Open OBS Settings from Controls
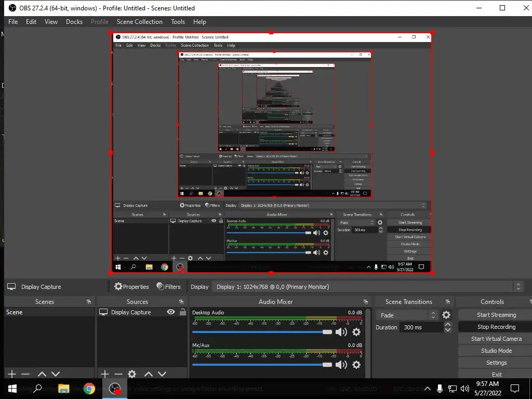The width and height of the screenshot is (532, 399). (x=496, y=363)
